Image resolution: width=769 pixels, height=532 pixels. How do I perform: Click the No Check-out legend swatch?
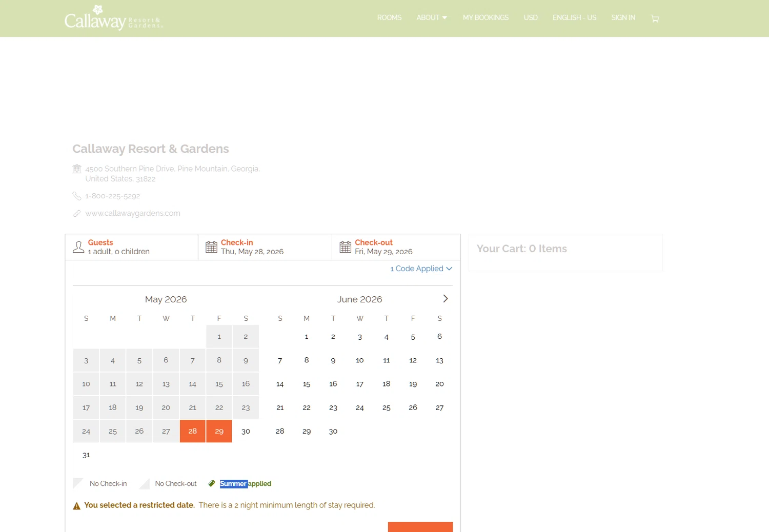coord(144,483)
